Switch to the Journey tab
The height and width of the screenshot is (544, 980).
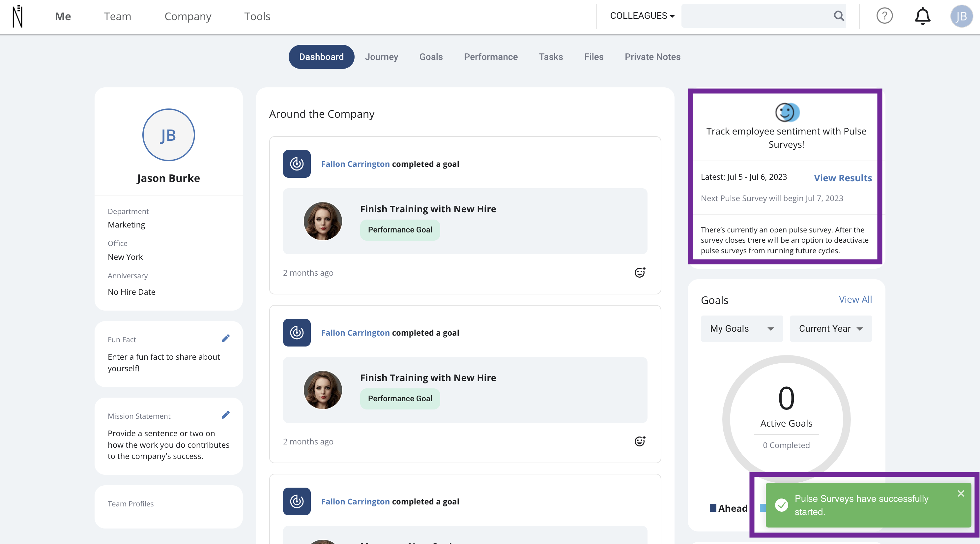click(x=382, y=57)
